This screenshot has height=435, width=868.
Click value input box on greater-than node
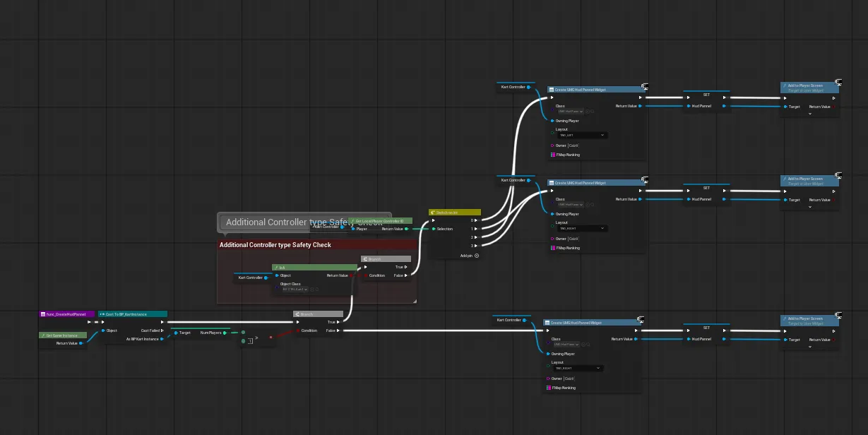pyautogui.click(x=250, y=341)
